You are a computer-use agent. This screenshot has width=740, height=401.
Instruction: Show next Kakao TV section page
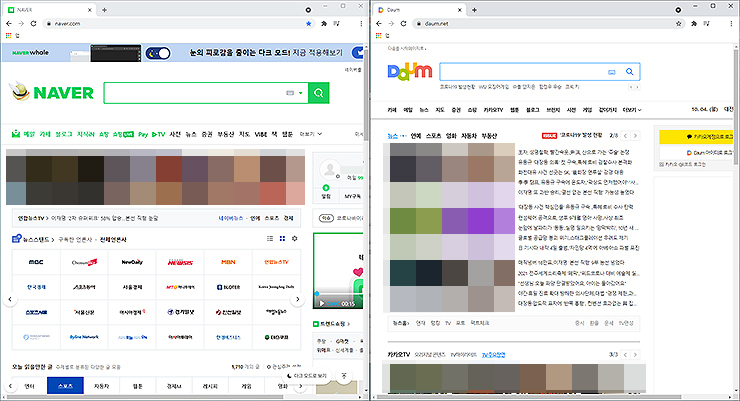[x=635, y=354]
